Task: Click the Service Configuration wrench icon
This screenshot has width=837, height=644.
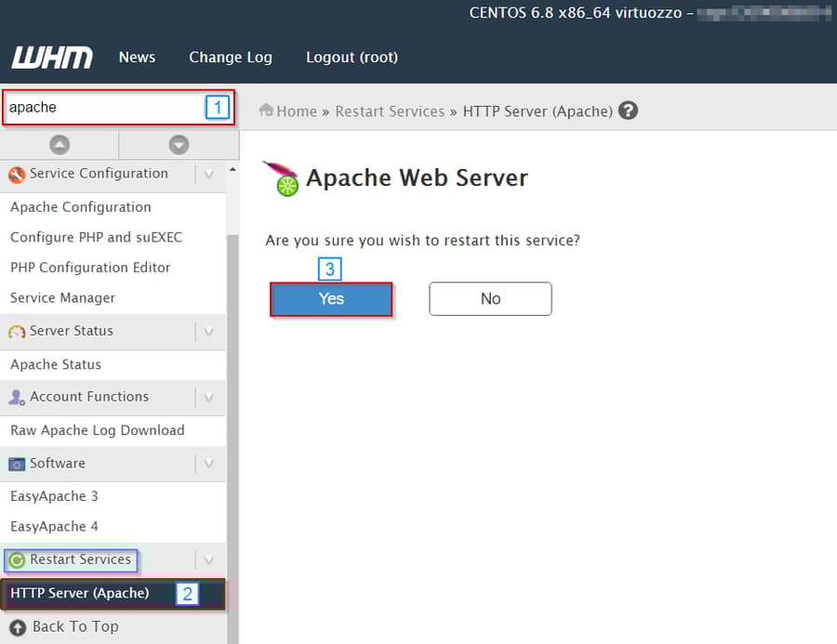Action: pos(15,174)
